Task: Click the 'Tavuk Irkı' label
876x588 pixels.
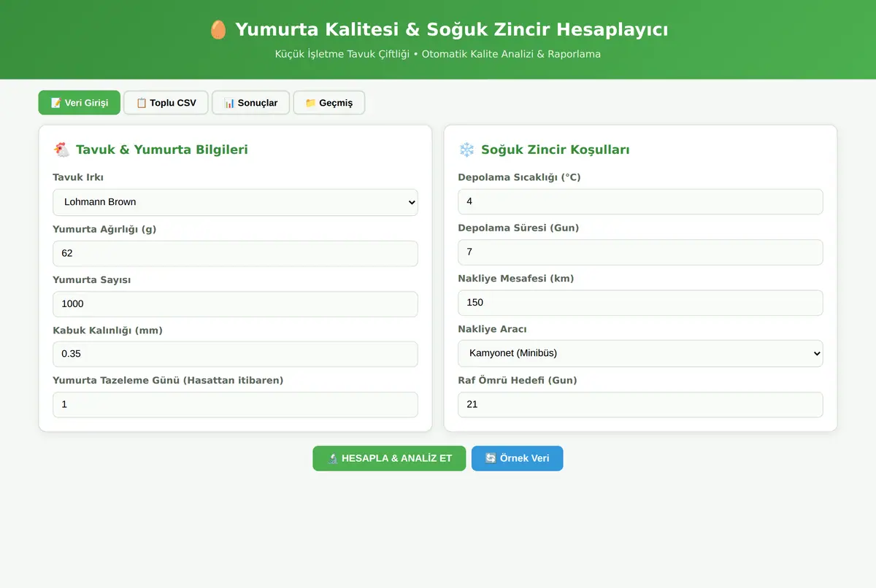Action: [x=78, y=177]
